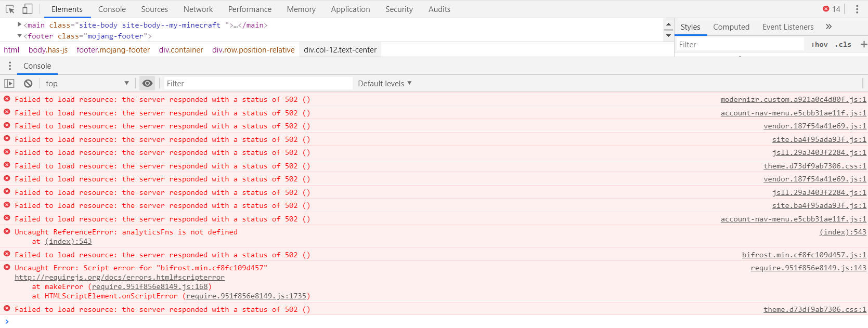Screen dimensions: 868x328
Task: Click error icon on the bifrost.min row
Action: click(7, 254)
